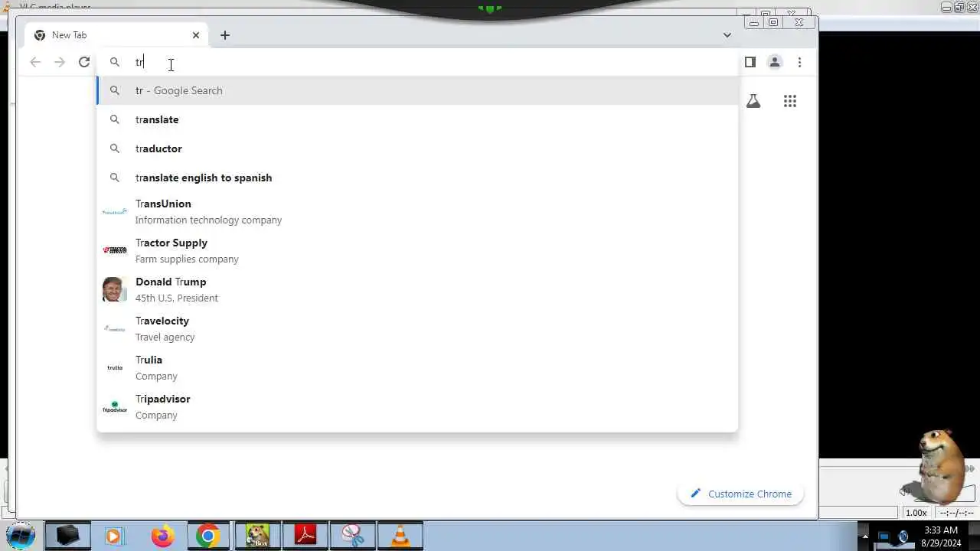Click the Tractor Supply logo thumbnail
The width and height of the screenshot is (980, 551).
coord(115,250)
